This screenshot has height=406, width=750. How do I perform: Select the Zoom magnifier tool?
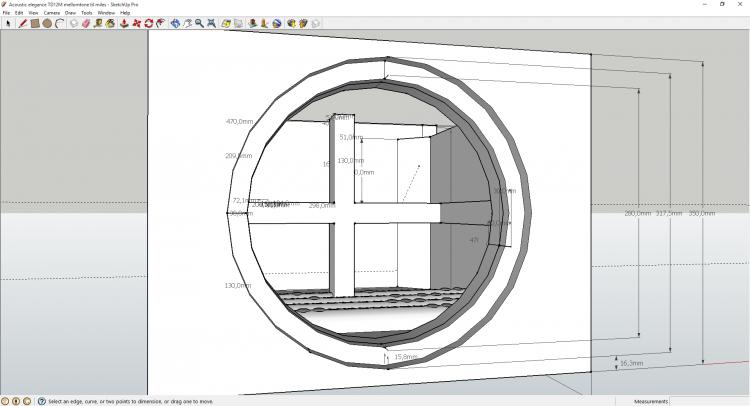199,22
